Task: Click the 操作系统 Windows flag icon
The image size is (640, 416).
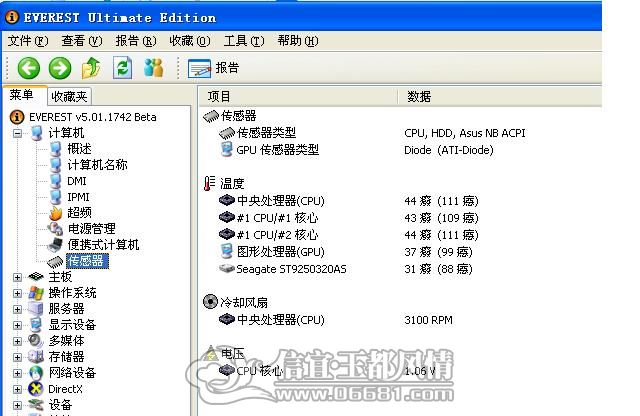Action: 36,293
